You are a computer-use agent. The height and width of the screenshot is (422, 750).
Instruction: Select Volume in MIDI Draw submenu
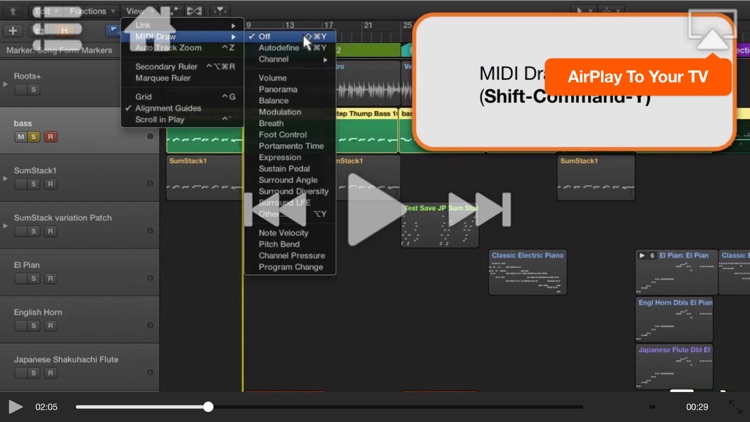pos(290,78)
